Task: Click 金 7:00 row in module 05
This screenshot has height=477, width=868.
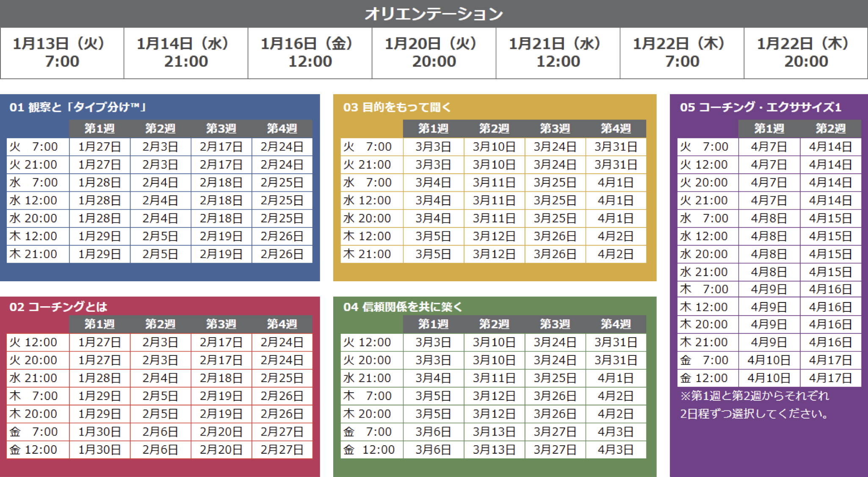Action: point(704,360)
